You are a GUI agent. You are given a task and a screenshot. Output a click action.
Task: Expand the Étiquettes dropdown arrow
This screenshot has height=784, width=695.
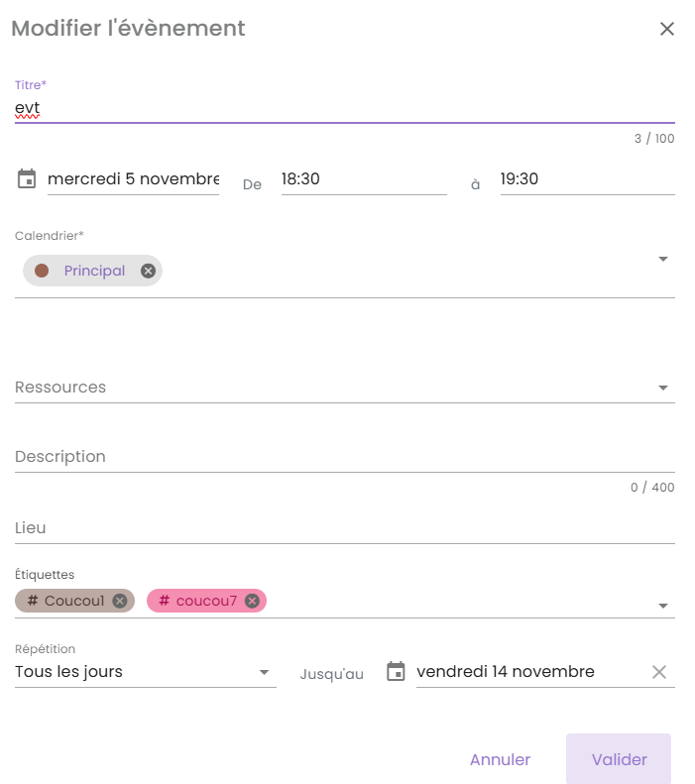pyautogui.click(x=663, y=606)
